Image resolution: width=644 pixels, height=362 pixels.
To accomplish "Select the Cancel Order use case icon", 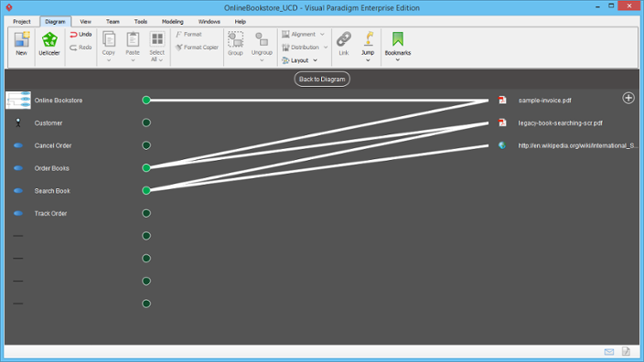I will click(x=18, y=145).
